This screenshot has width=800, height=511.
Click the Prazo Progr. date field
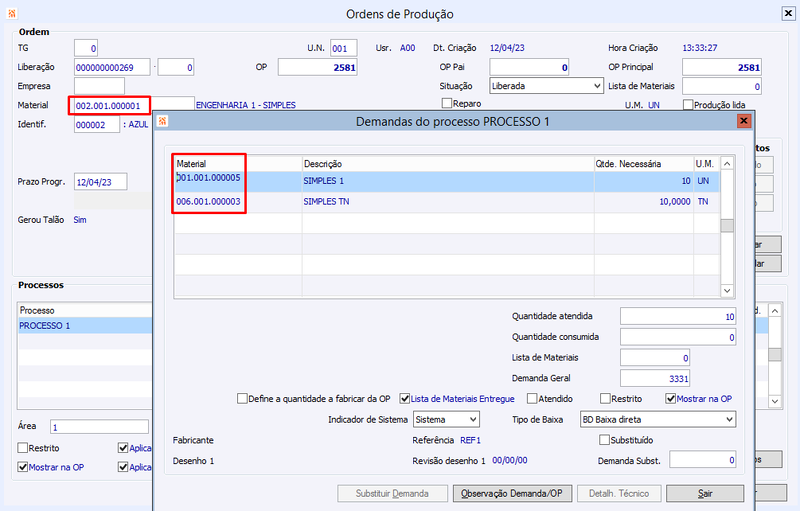click(x=101, y=182)
